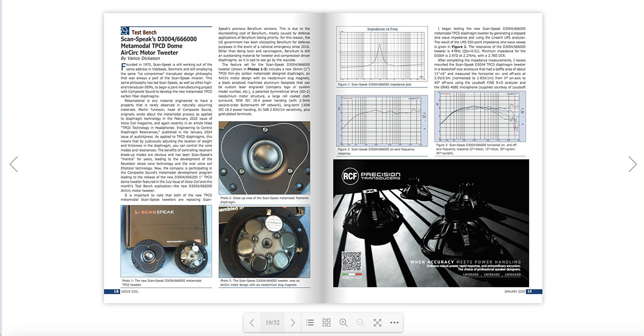Enter fullscreen mode from the toolbar
The height and width of the screenshot is (336, 644).
(377, 323)
